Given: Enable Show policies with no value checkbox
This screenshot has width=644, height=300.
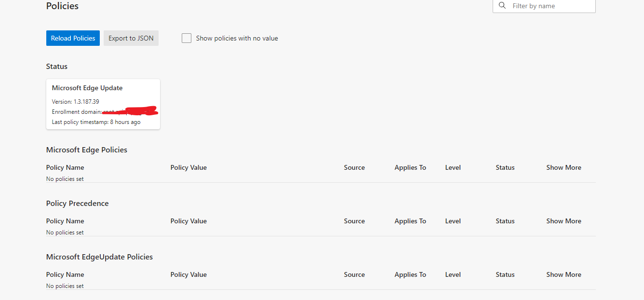Looking at the screenshot, I should coord(187,38).
